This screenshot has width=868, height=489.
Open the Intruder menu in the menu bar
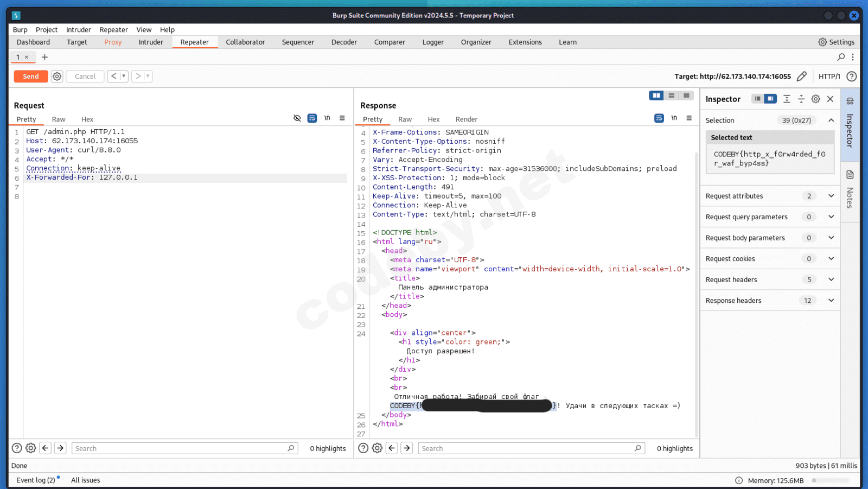click(x=78, y=30)
